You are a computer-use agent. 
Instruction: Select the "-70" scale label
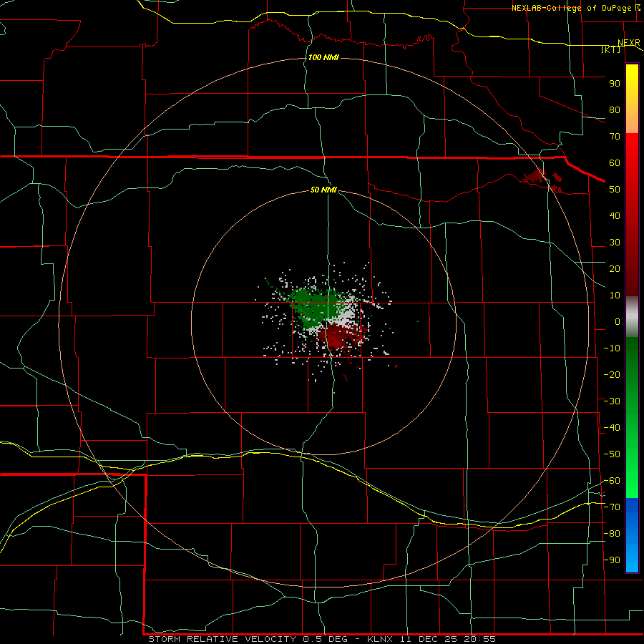click(x=612, y=507)
